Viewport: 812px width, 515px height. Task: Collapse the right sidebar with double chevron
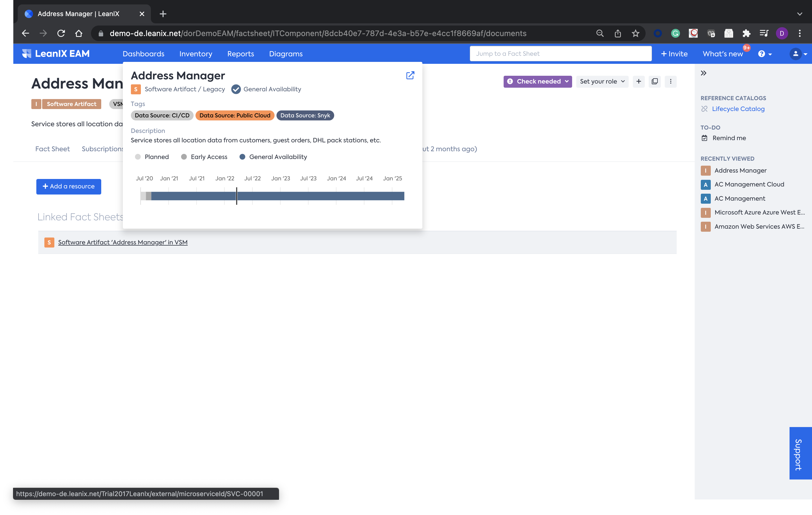(x=703, y=73)
